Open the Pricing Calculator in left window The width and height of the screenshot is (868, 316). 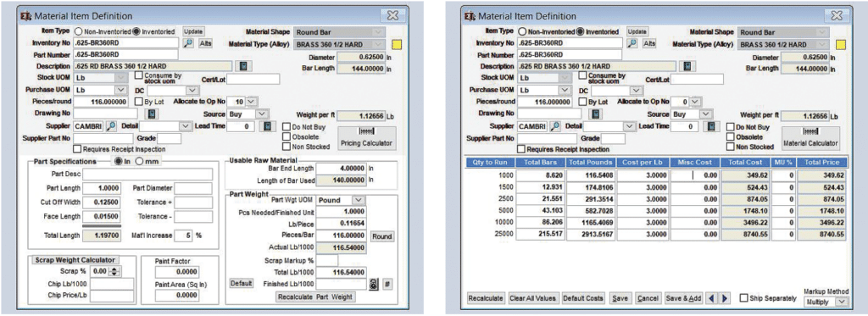(x=367, y=137)
